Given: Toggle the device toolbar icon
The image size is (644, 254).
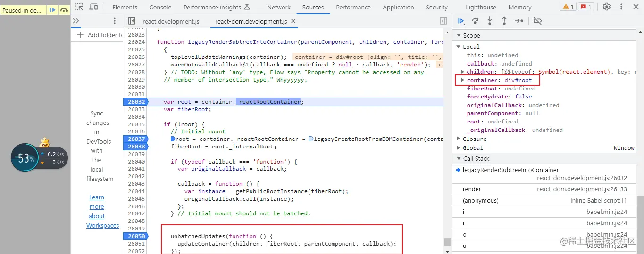Looking at the screenshot, I should pyautogui.click(x=93, y=7).
